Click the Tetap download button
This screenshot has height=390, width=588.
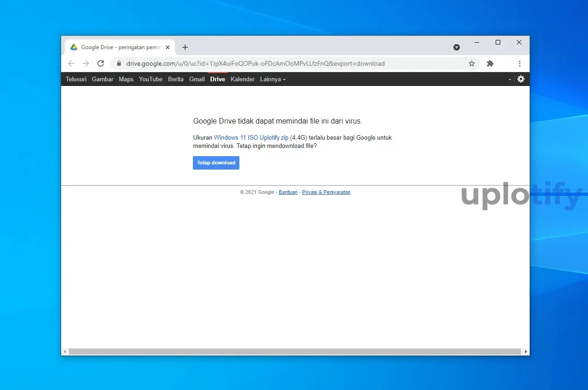[x=216, y=163]
